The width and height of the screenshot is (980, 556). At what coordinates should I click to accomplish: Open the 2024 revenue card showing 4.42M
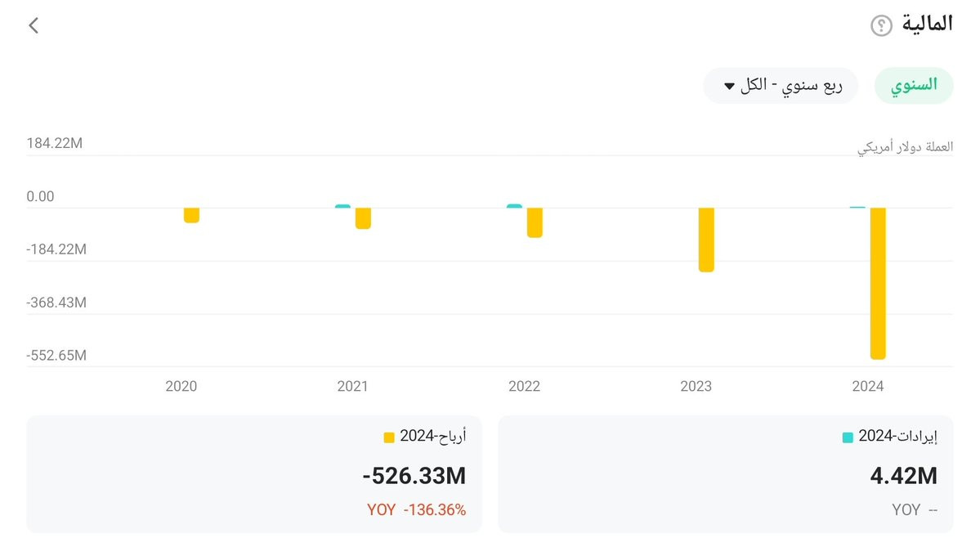coord(725,474)
